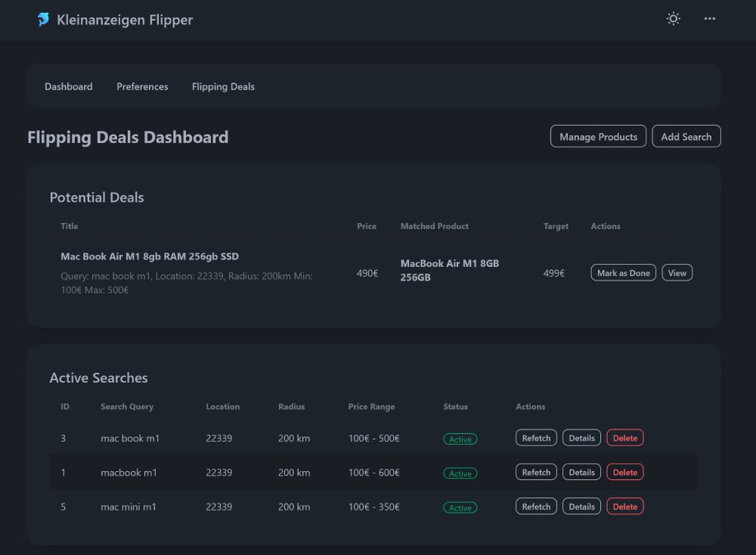Refetch the mac mini m1 search
The height and width of the screenshot is (555, 756).
point(536,507)
